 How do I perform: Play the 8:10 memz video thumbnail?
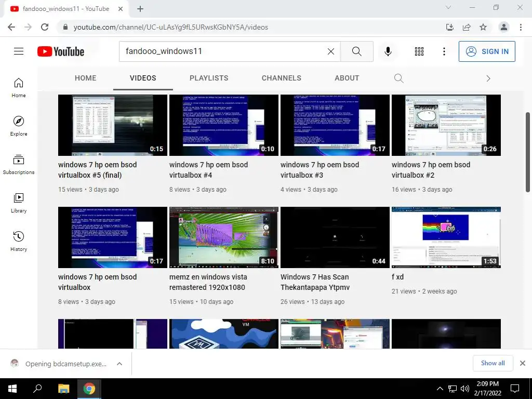224,237
